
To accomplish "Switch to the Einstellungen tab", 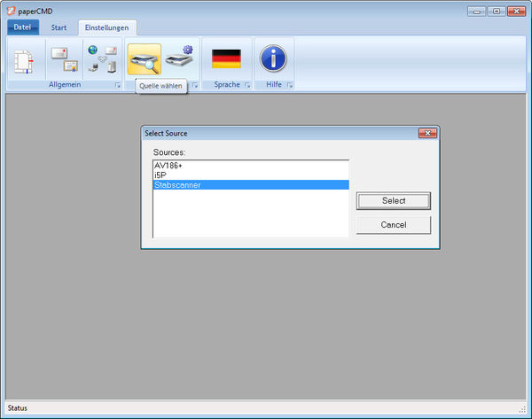I will [107, 27].
